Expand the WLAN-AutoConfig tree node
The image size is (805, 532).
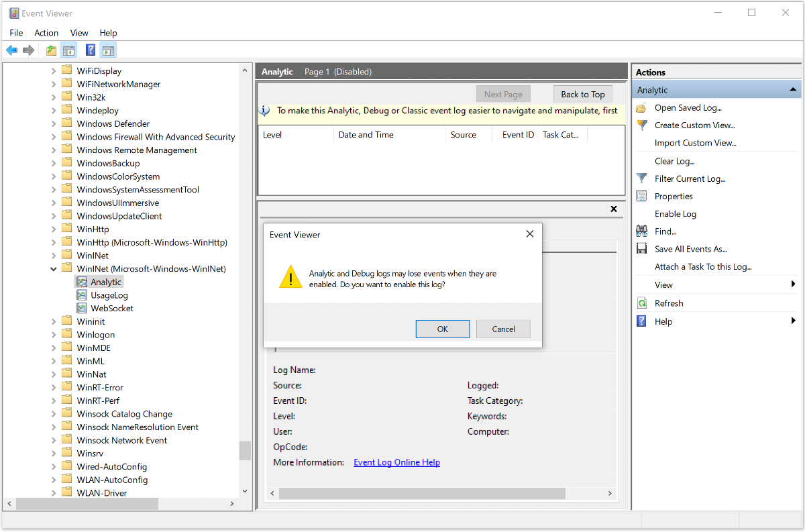[54, 480]
